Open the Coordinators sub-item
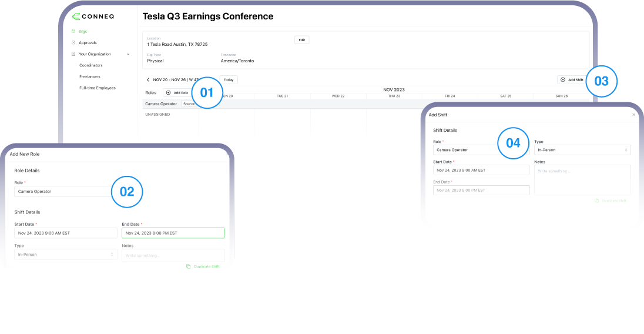644x334 pixels. pos(90,65)
